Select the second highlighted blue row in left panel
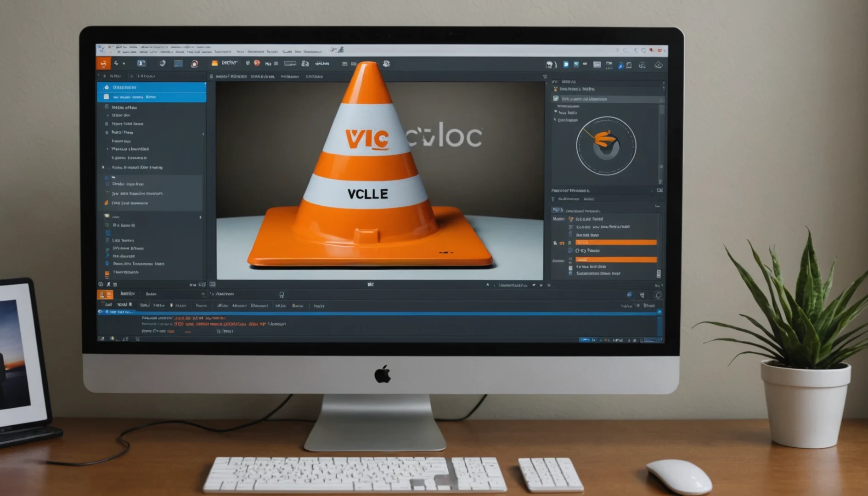The height and width of the screenshot is (496, 868). pyautogui.click(x=152, y=97)
